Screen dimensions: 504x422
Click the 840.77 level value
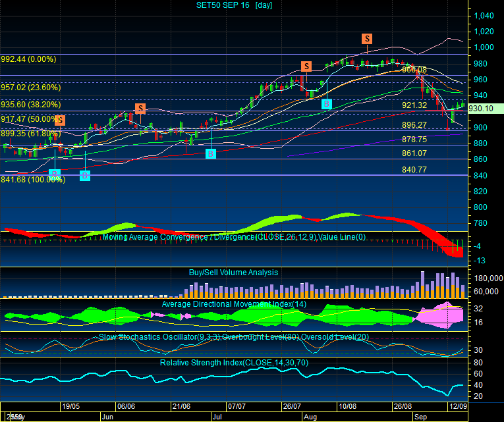coord(414,170)
